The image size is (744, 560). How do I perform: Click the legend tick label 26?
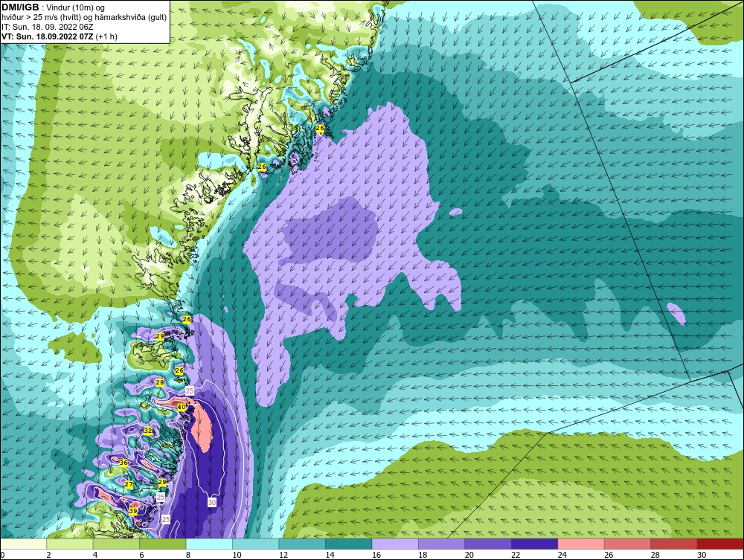[609, 555]
